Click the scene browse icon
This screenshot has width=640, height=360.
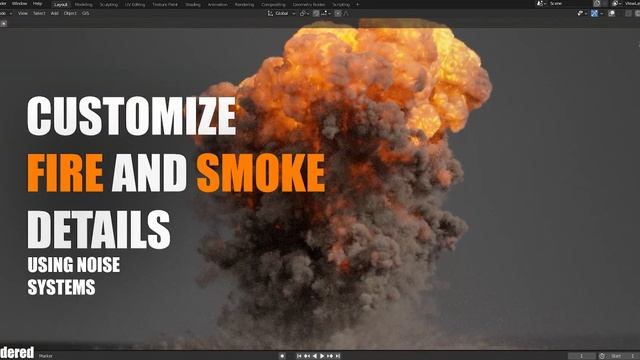coord(541,3)
